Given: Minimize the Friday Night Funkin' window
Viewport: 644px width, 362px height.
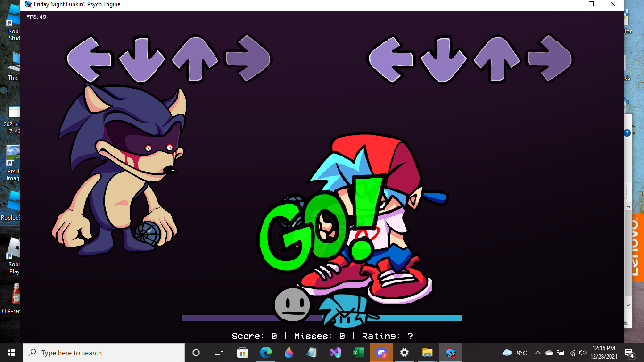Looking at the screenshot, I should pyautogui.click(x=570, y=4).
